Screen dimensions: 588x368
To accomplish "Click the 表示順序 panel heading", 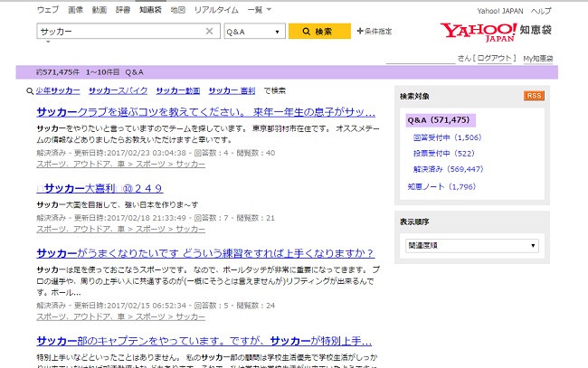I will [414, 222].
